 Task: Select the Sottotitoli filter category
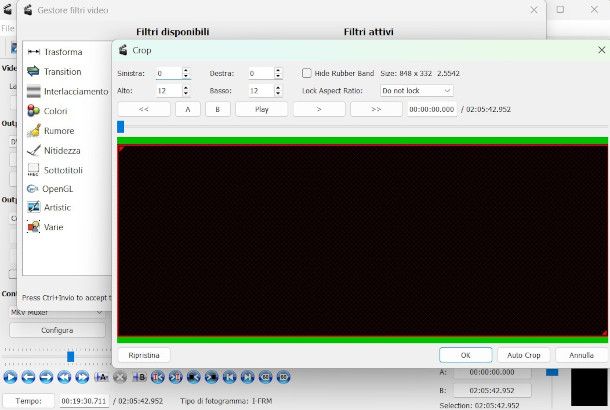pyautogui.click(x=55, y=170)
